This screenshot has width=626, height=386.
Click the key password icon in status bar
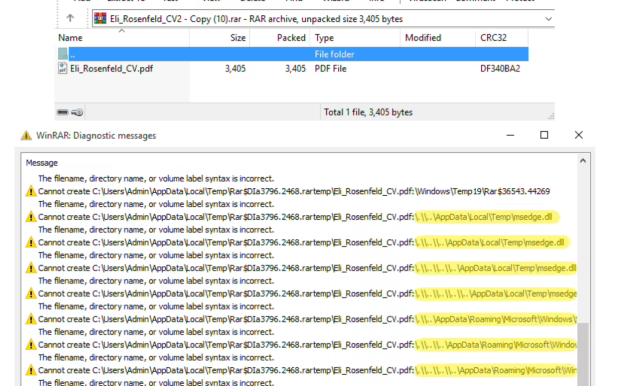[x=77, y=112]
